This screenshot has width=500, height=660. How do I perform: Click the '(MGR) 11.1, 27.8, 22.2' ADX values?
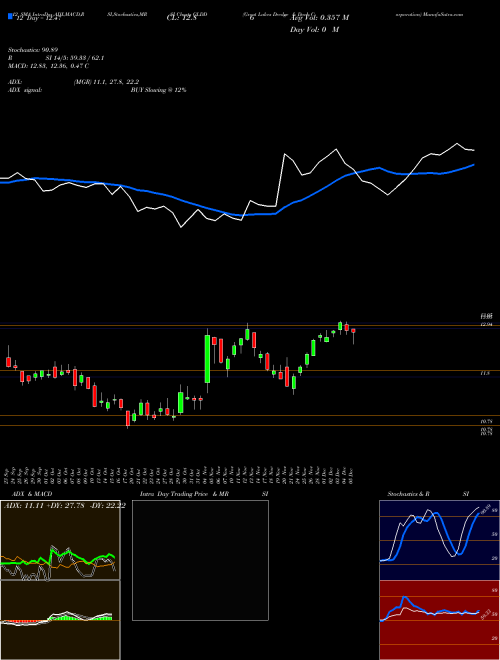click(x=106, y=82)
